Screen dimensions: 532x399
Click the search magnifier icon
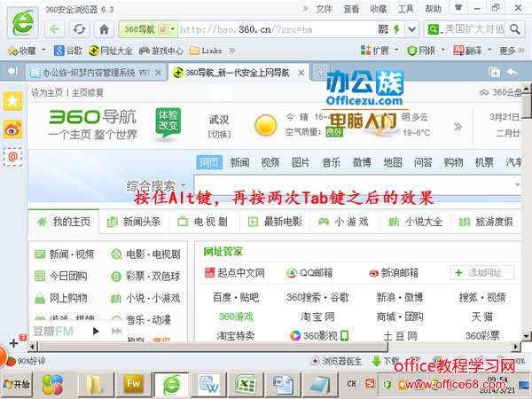point(514,29)
